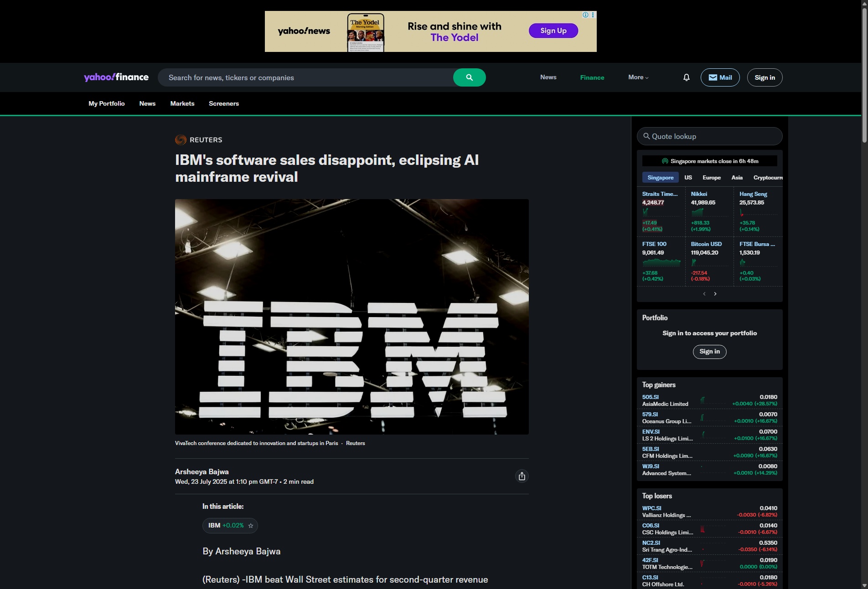Open the News header link
The height and width of the screenshot is (589, 868).
pyautogui.click(x=548, y=77)
